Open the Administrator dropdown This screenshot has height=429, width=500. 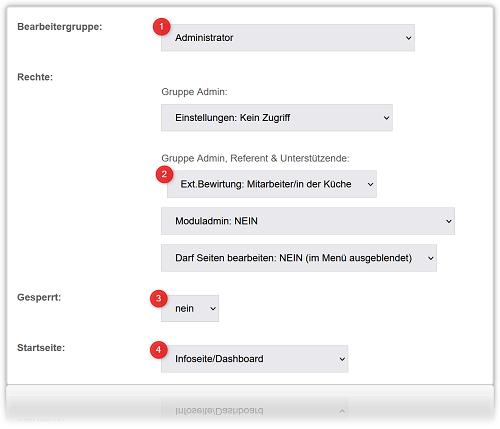288,38
